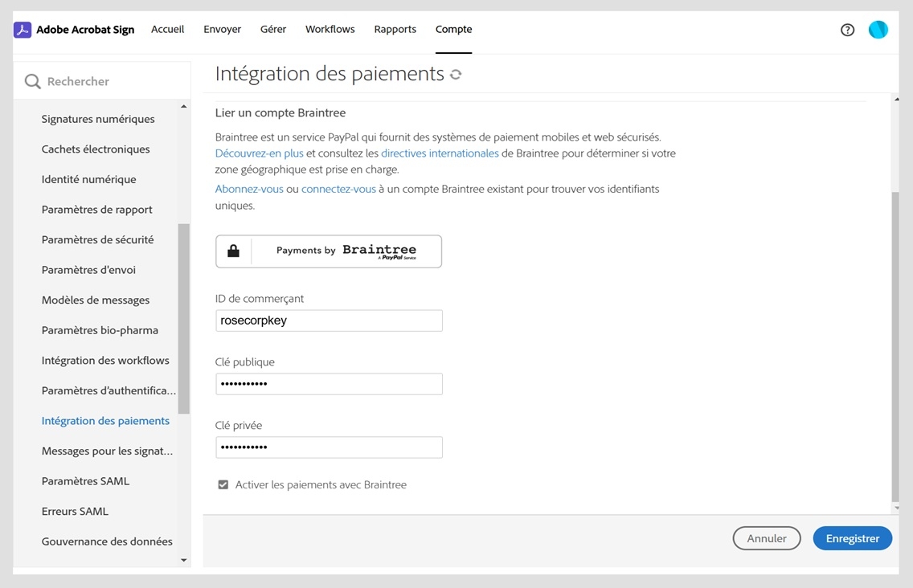Screen dimensions: 913x588
Task: Cancel changes via the Annuler button
Action: click(x=766, y=538)
